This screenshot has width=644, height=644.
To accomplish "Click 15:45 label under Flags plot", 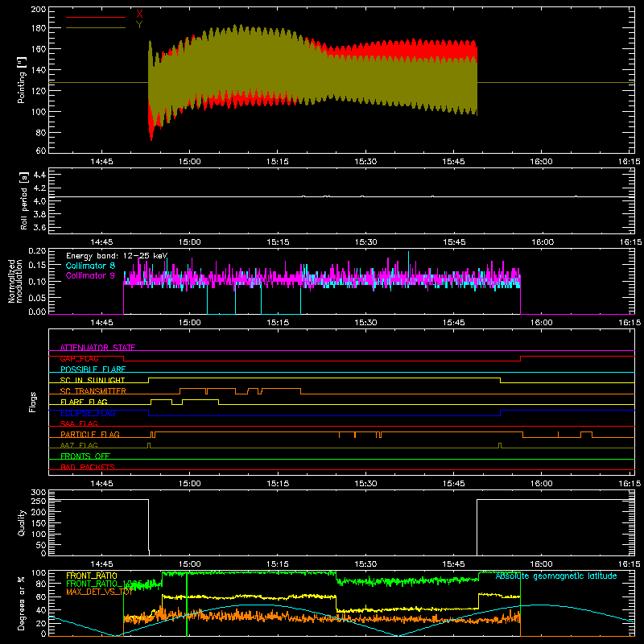I will pos(453,484).
